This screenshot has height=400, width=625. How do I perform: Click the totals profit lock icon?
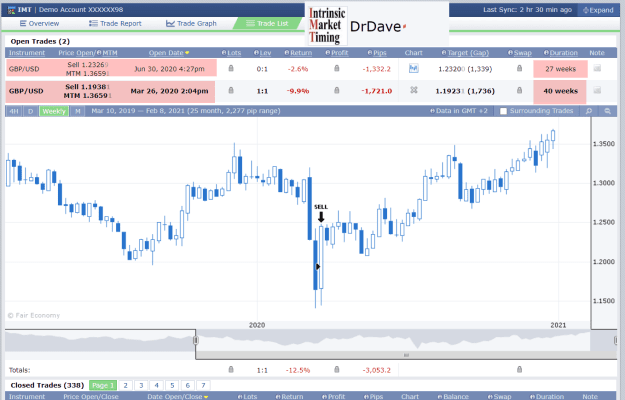(337, 370)
